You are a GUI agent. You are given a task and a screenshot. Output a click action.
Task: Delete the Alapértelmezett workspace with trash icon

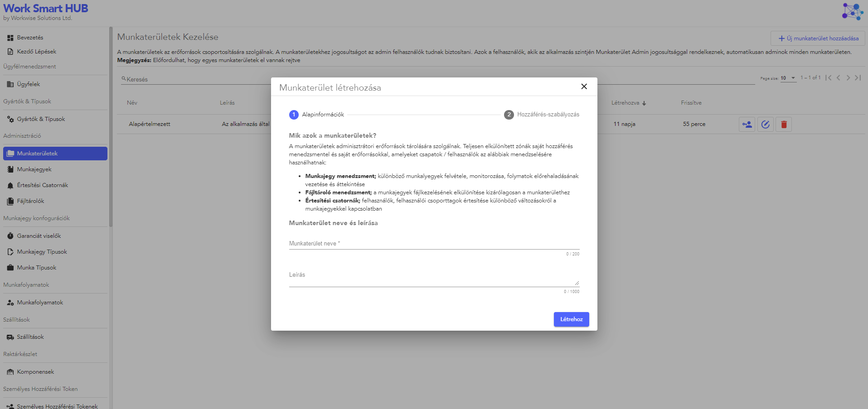pos(784,124)
